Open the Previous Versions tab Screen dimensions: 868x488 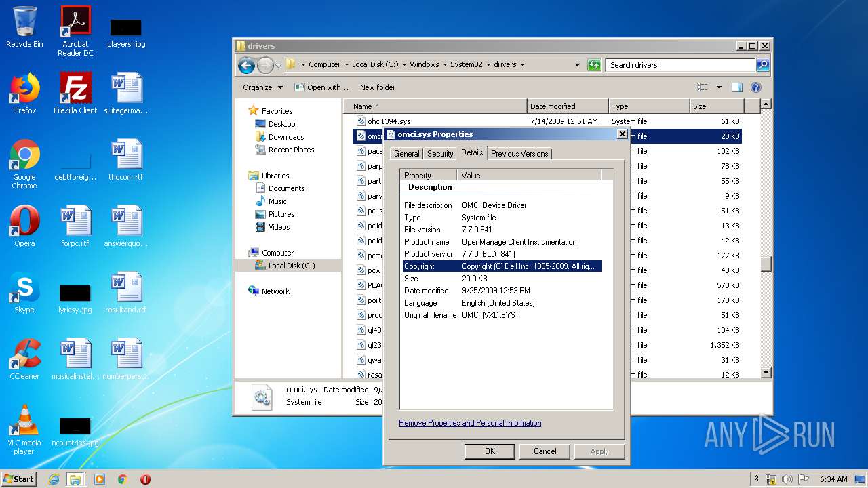(x=519, y=154)
